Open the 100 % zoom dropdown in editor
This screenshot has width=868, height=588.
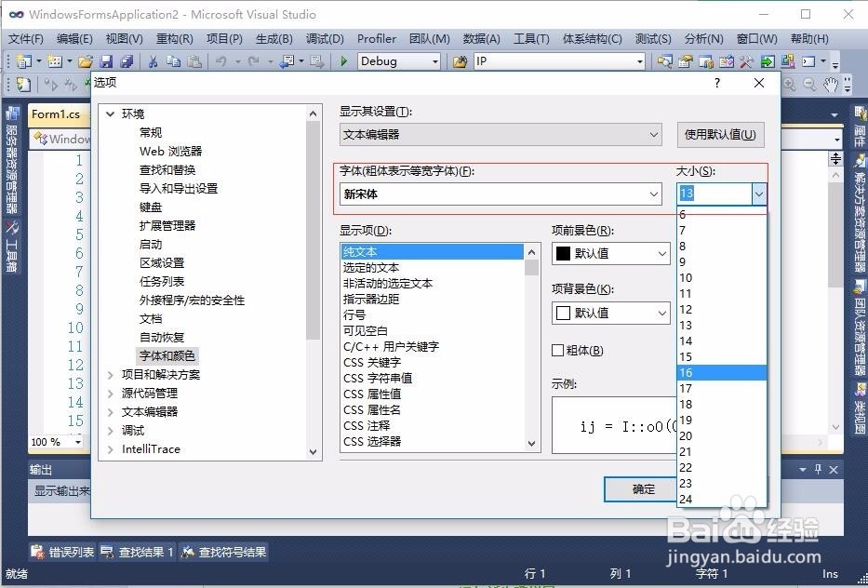(x=78, y=442)
